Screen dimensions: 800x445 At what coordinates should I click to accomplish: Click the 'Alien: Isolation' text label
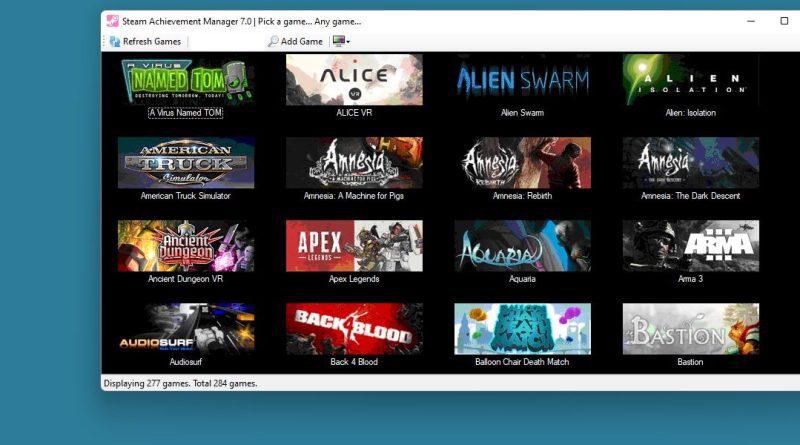(x=691, y=113)
